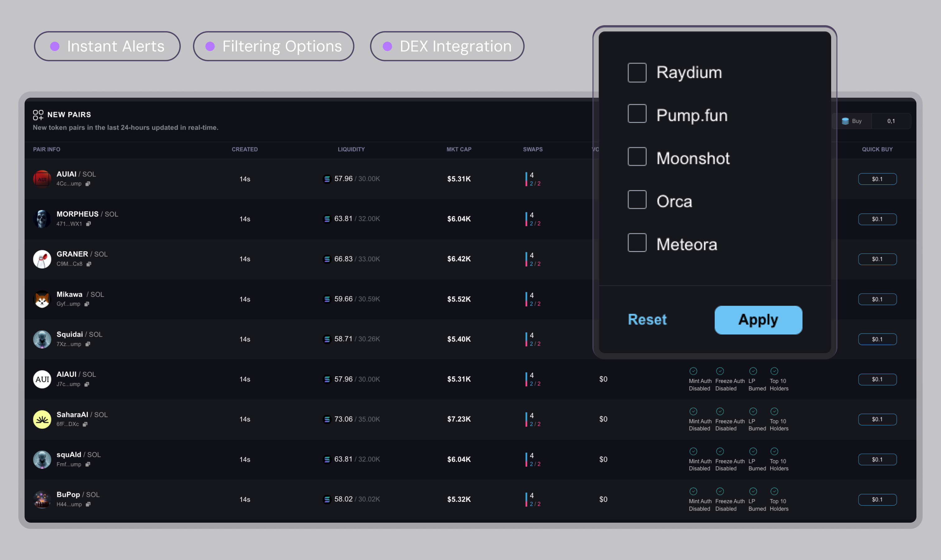Quick buy $0.1 of BuPop
Image resolution: width=941 pixels, height=560 pixels.
click(x=877, y=500)
